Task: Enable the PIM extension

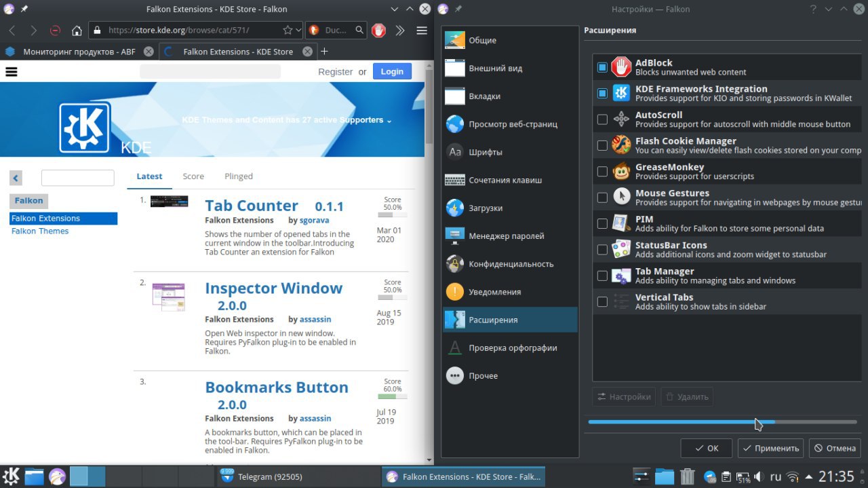Action: (602, 223)
